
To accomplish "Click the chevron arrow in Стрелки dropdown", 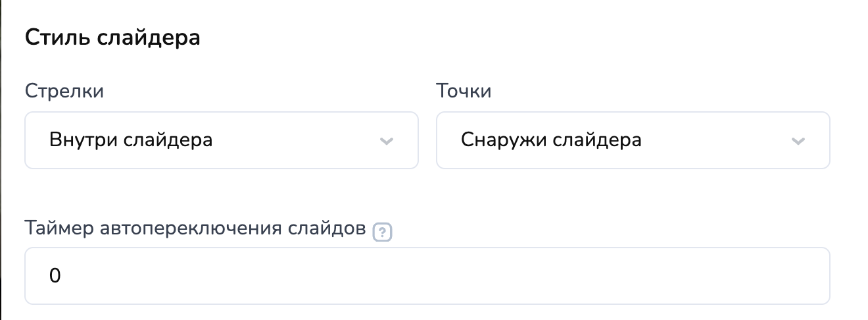I will tap(387, 141).
